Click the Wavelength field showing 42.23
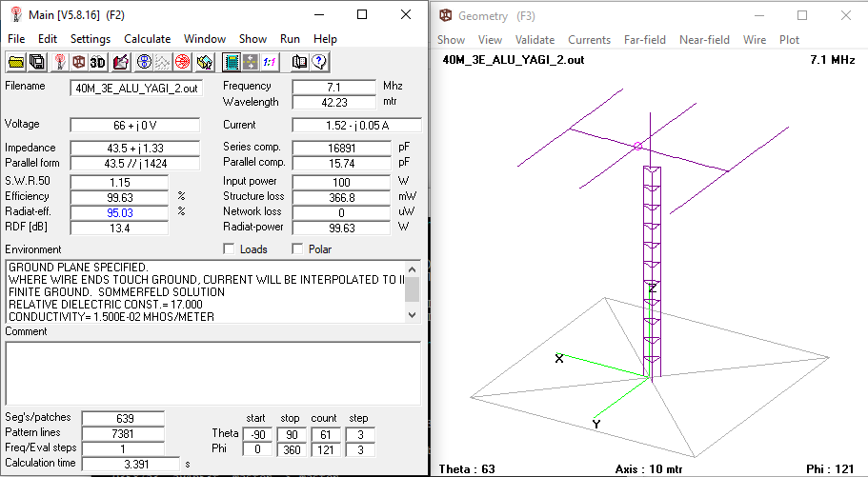868x477 pixels. coord(333,103)
